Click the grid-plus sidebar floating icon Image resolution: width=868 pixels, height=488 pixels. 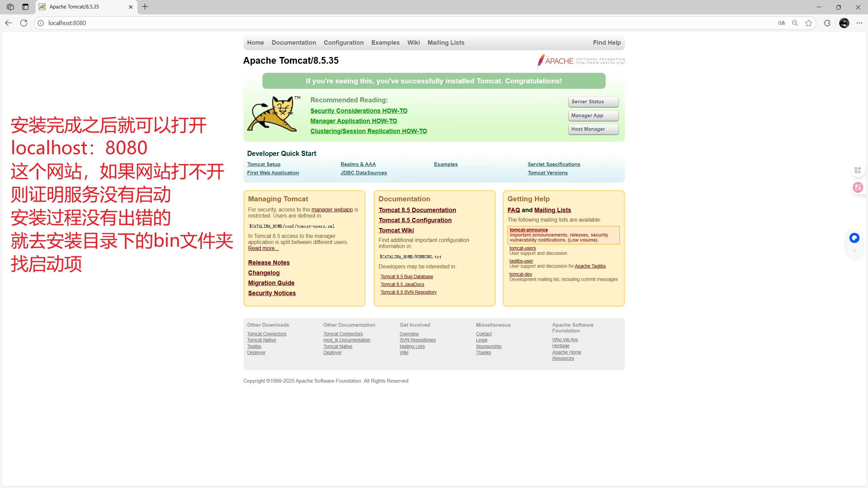point(857,170)
